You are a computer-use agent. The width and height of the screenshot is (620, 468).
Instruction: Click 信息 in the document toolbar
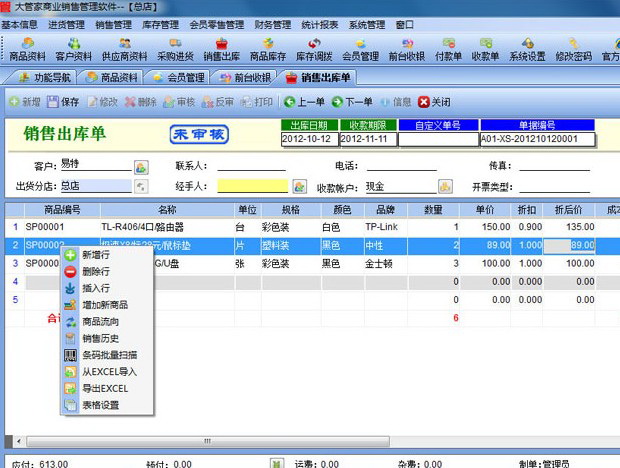click(x=396, y=102)
